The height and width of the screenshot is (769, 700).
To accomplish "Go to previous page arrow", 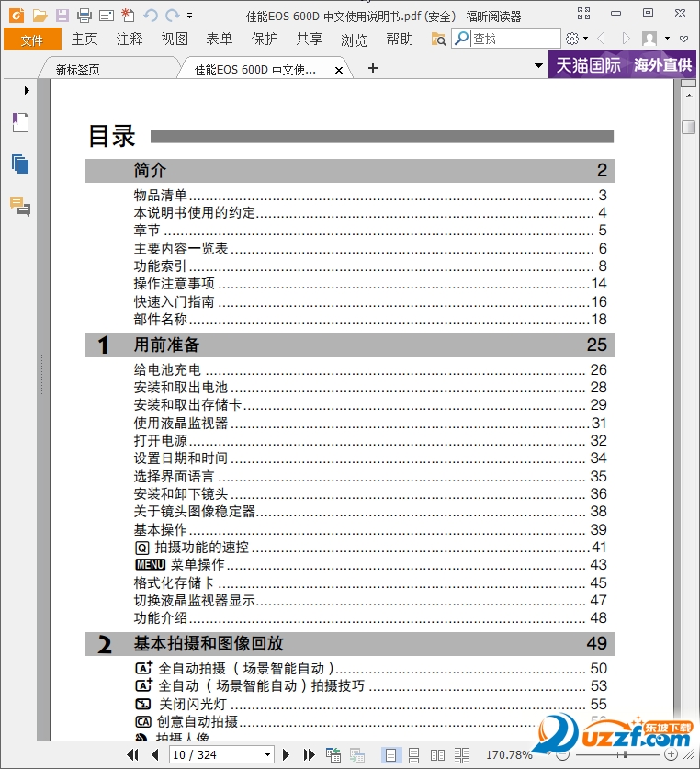I will (155, 755).
